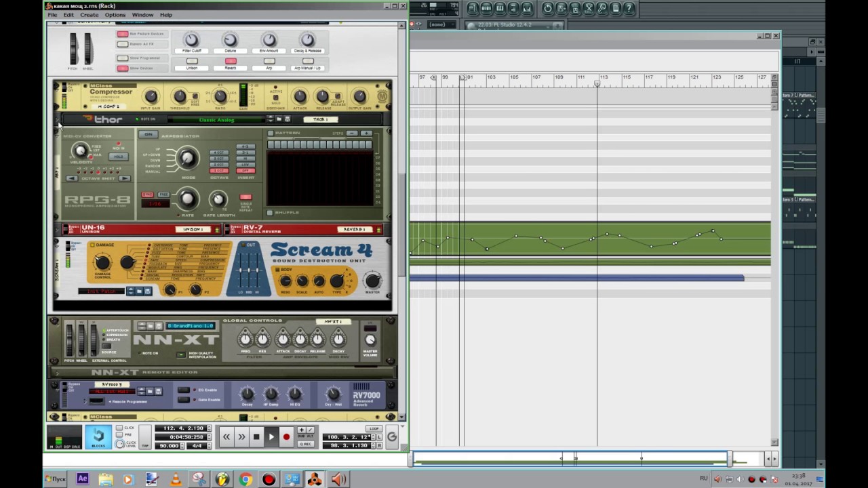Click the Hold button on RPG-8
This screenshot has width=868, height=488.
119,157
